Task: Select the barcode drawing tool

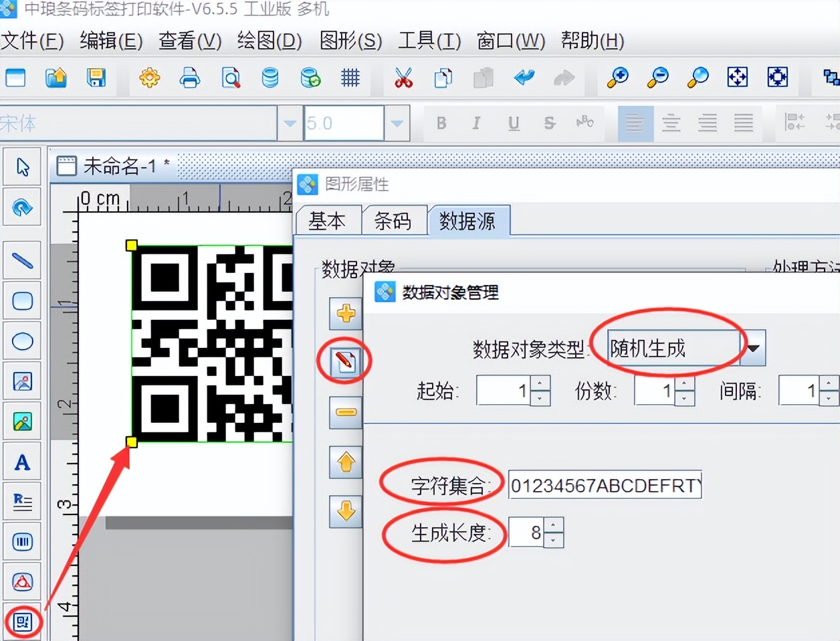Action: [x=23, y=542]
